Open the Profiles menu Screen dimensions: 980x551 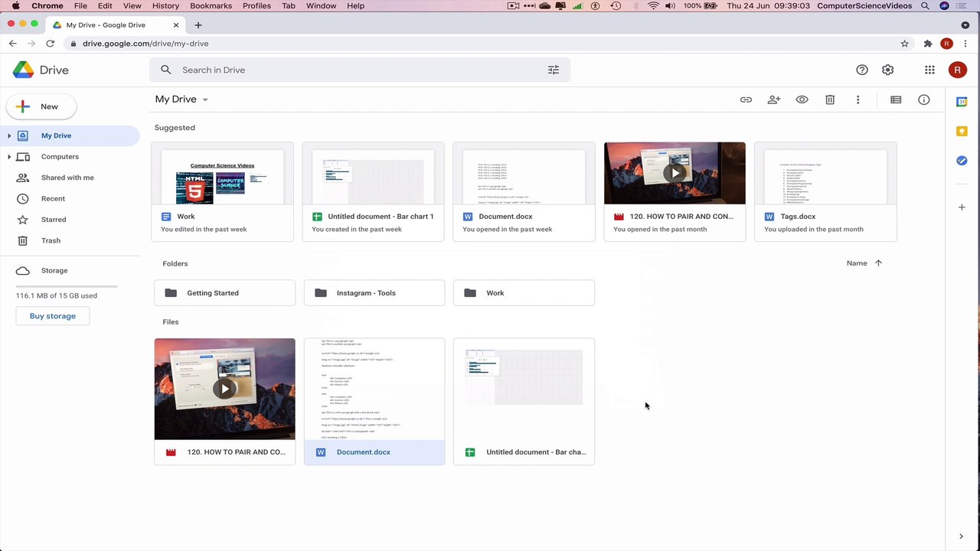click(256, 5)
